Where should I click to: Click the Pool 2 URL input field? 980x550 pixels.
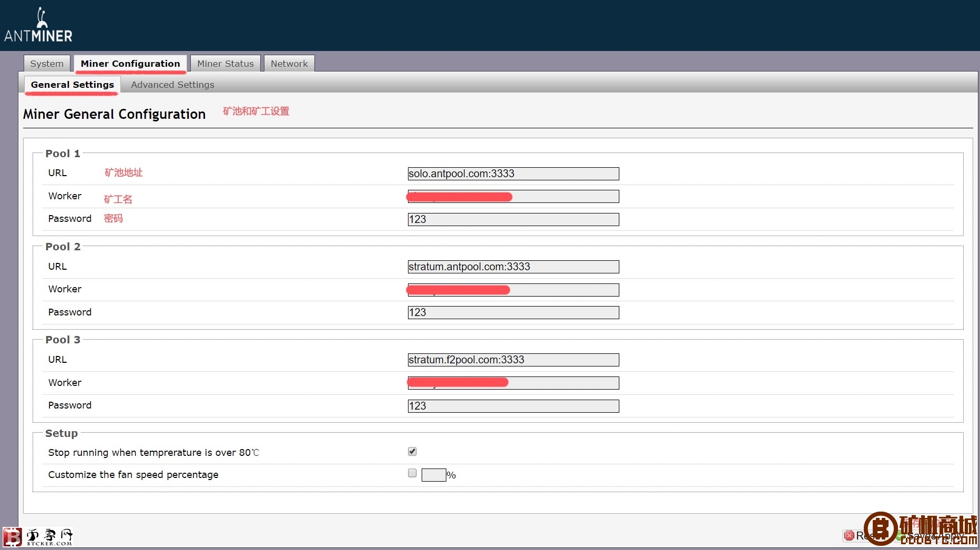coord(513,267)
